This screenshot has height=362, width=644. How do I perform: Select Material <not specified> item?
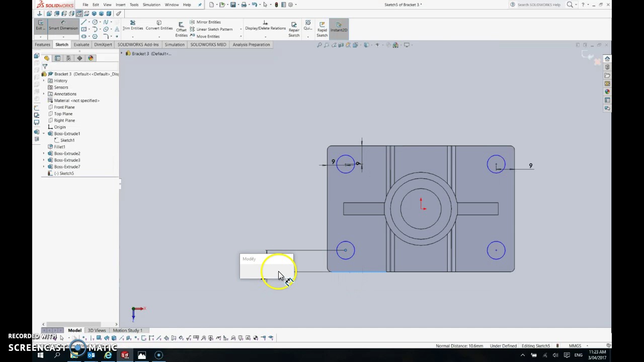point(76,101)
